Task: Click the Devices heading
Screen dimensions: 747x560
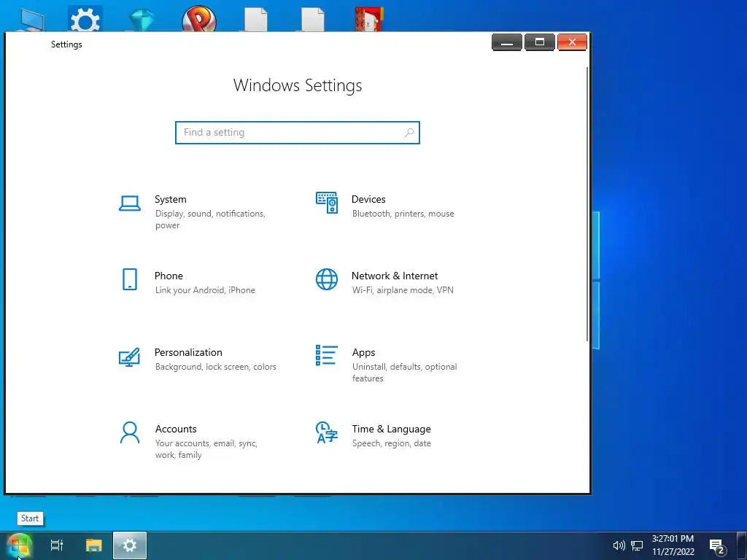Action: click(368, 199)
